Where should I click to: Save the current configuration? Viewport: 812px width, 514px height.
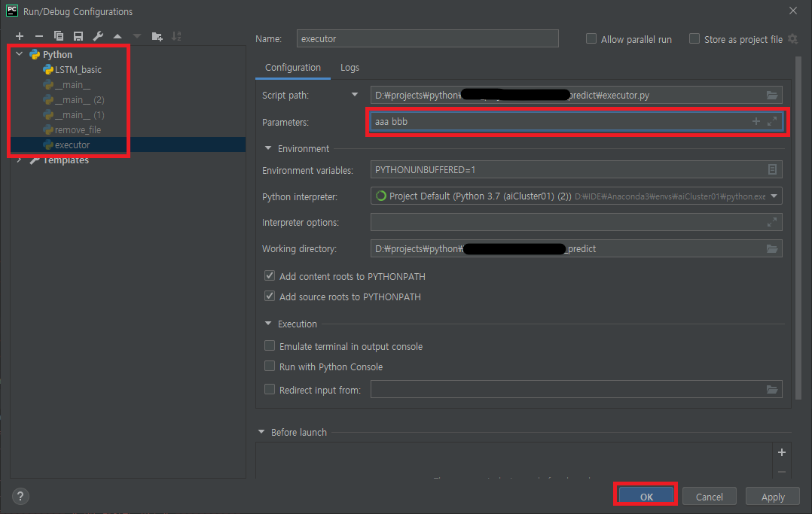tap(78, 35)
